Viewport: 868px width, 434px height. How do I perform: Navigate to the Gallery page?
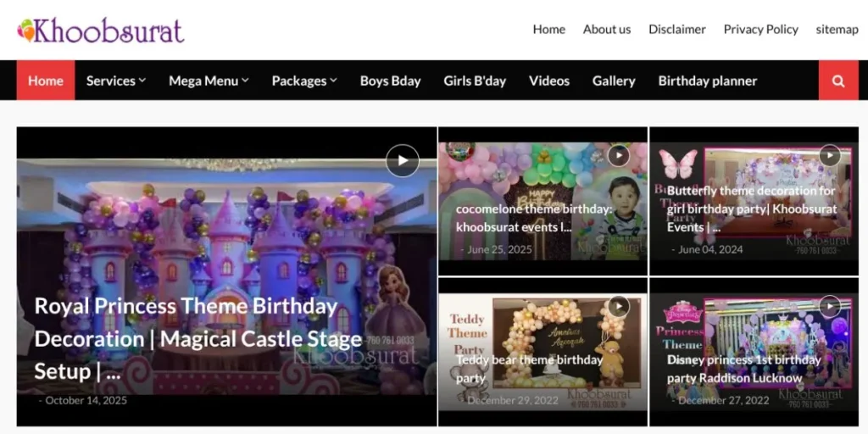point(614,81)
